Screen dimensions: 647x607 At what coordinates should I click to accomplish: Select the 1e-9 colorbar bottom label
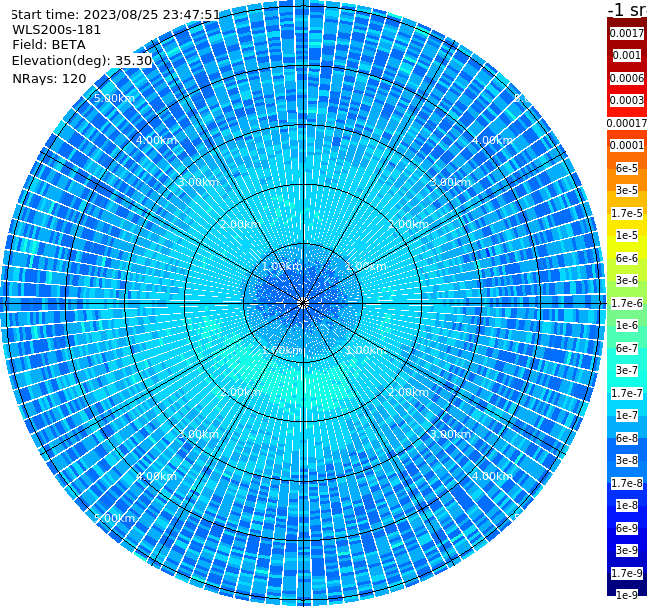(x=627, y=595)
